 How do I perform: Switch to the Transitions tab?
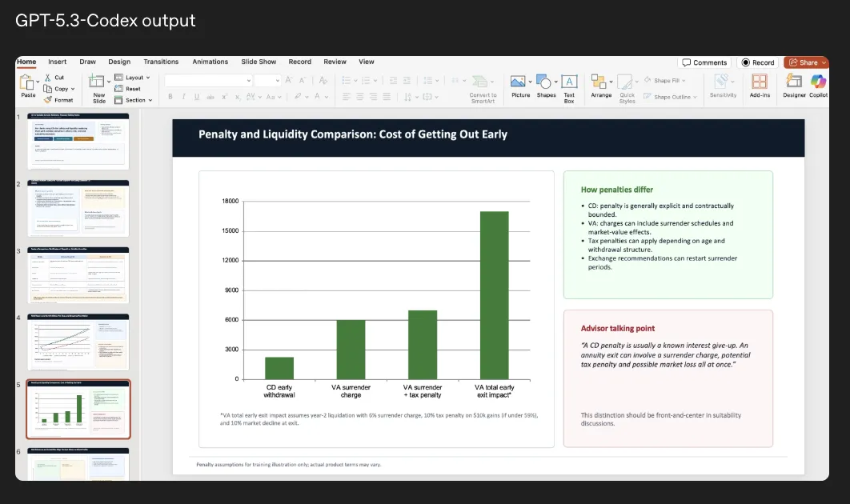(161, 62)
